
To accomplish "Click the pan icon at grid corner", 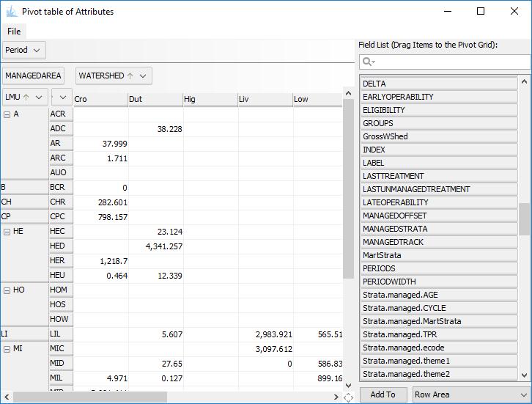I will pos(348,397).
